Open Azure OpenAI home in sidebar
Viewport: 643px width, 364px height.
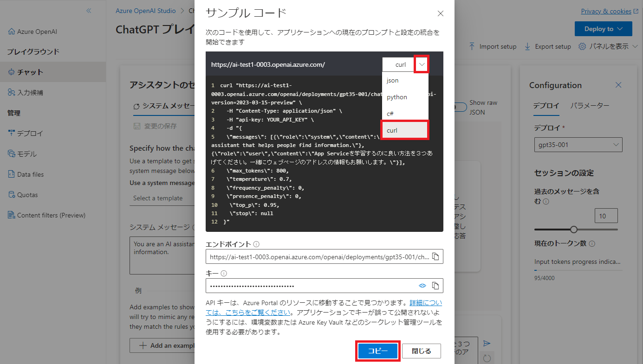click(x=32, y=32)
